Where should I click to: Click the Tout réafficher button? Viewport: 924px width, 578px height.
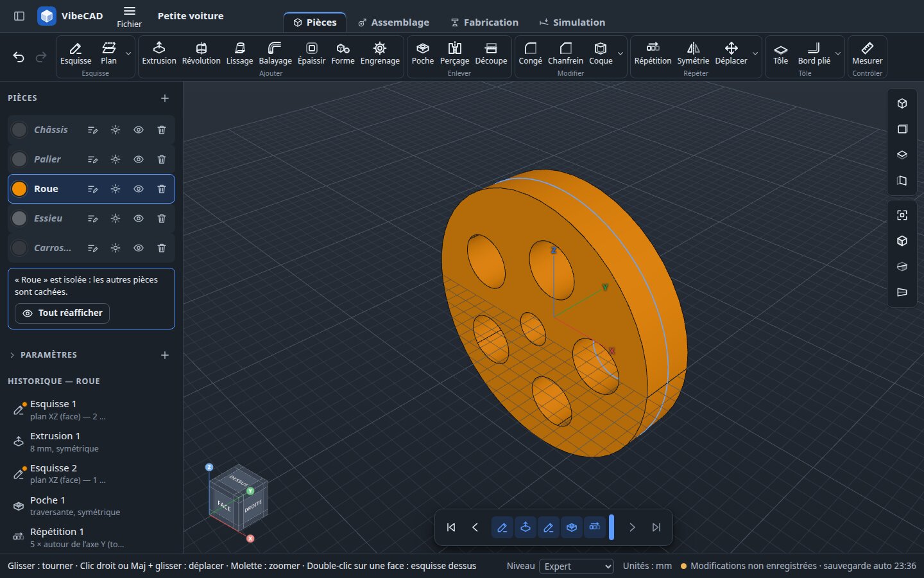(62, 313)
